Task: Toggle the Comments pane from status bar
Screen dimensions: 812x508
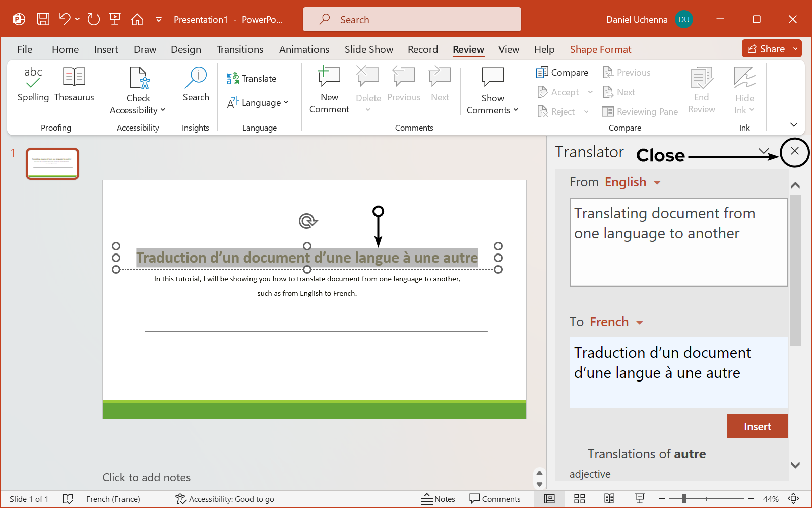Action: coord(495,499)
